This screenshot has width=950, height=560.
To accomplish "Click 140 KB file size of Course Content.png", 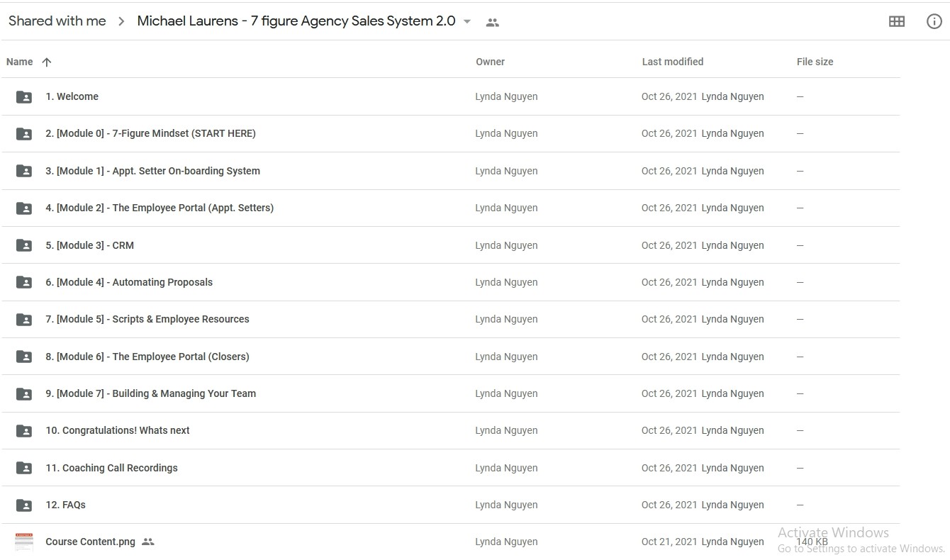I will (812, 542).
